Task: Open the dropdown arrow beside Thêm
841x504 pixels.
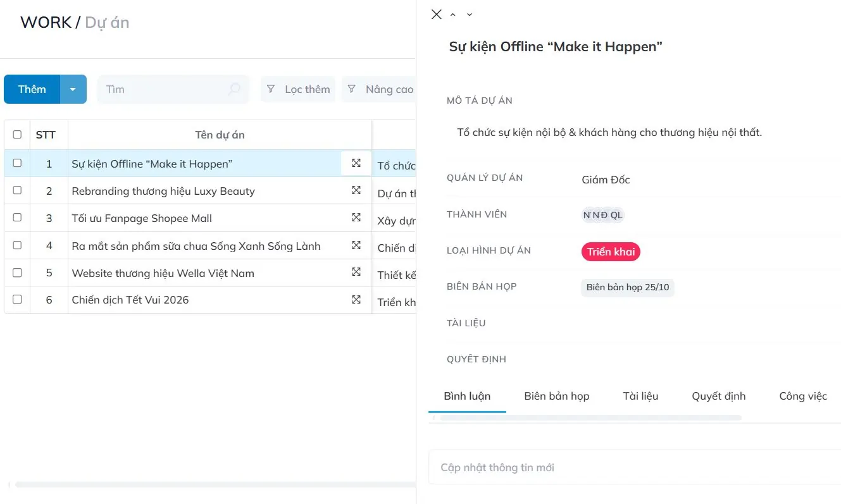Action: pos(73,89)
